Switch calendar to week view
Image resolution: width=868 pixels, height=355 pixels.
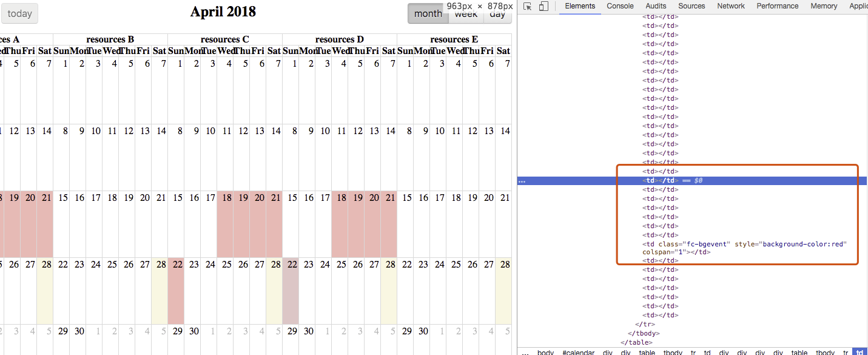pyautogui.click(x=466, y=13)
